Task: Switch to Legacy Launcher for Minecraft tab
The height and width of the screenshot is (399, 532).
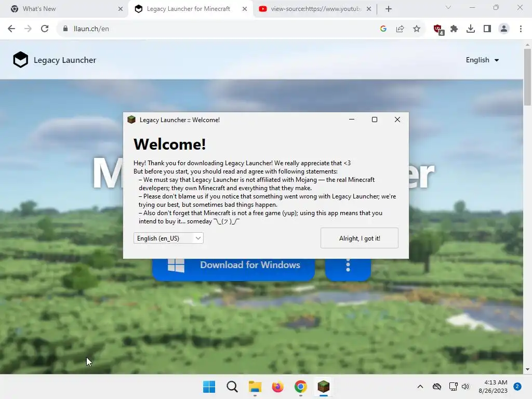Action: (190, 9)
